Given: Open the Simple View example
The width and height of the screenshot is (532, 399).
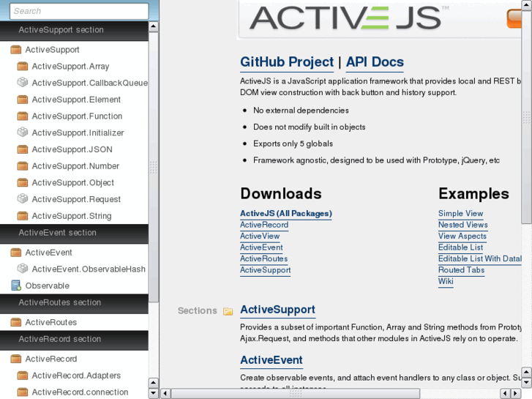Looking at the screenshot, I should tap(460, 214).
